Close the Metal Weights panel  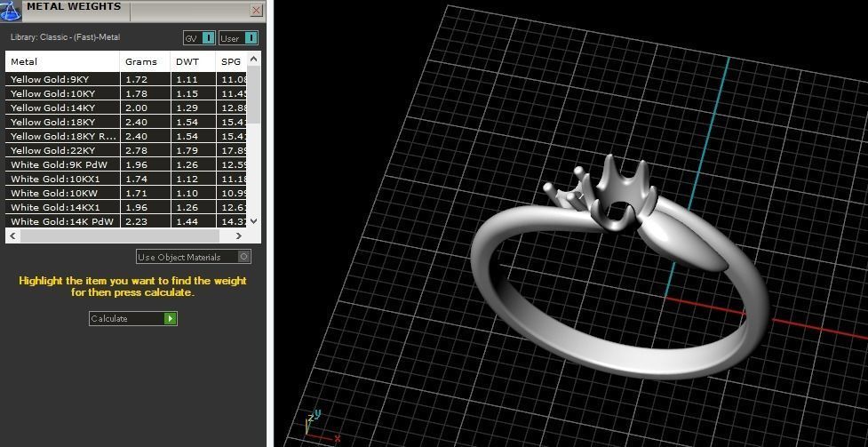256,10
